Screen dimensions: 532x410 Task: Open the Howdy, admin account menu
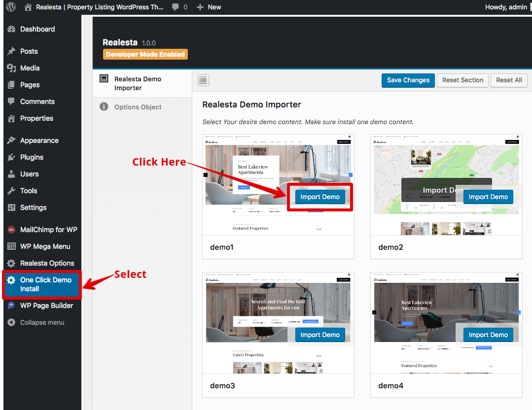click(506, 7)
